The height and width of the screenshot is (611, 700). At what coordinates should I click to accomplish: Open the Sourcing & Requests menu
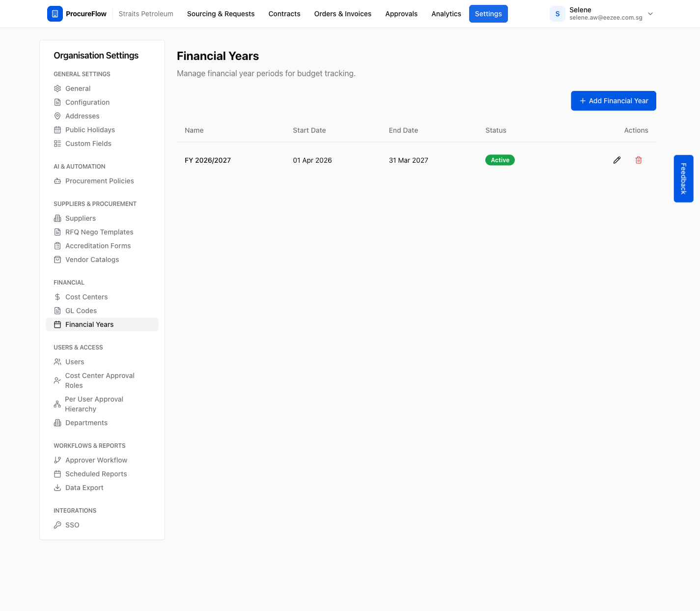[x=221, y=14]
